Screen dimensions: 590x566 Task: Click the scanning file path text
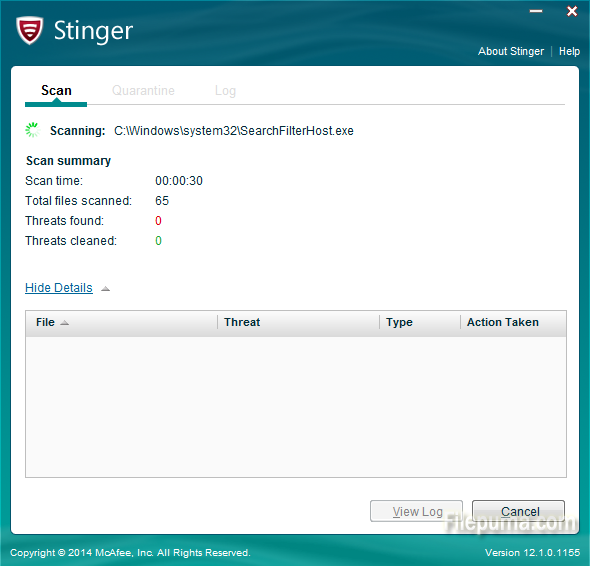pyautogui.click(x=234, y=131)
